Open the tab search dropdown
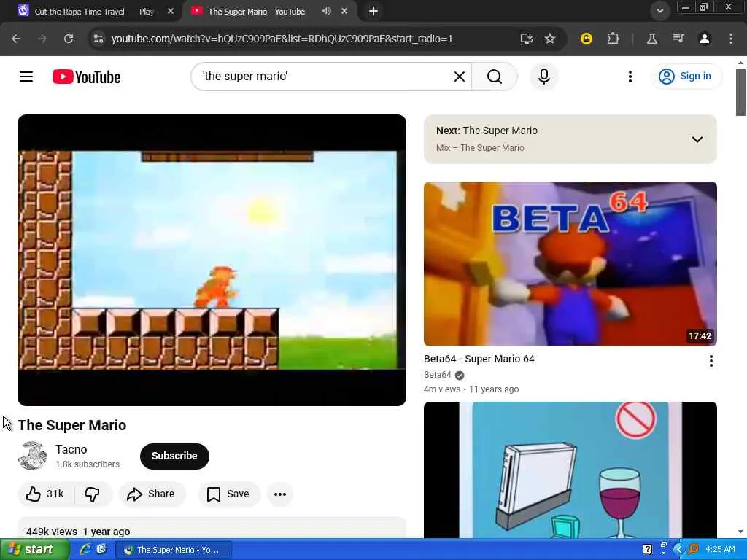Image resolution: width=747 pixels, height=560 pixels. tap(659, 11)
